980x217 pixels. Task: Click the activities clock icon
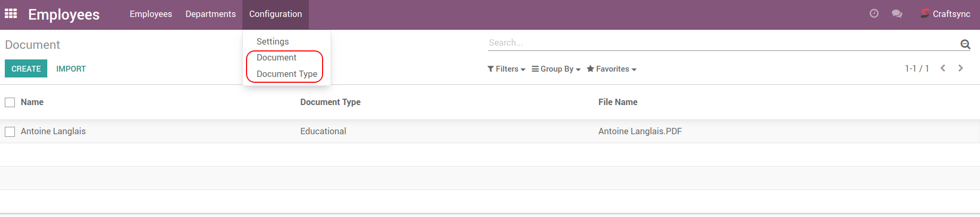874,14
